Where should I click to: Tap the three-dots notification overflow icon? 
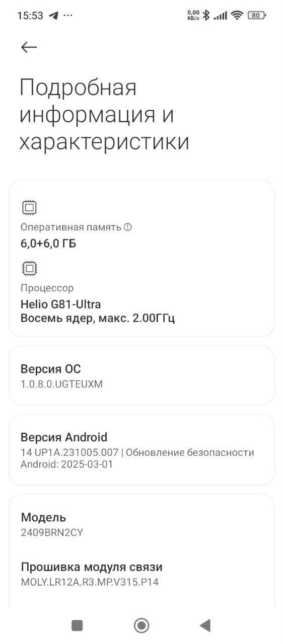(68, 15)
